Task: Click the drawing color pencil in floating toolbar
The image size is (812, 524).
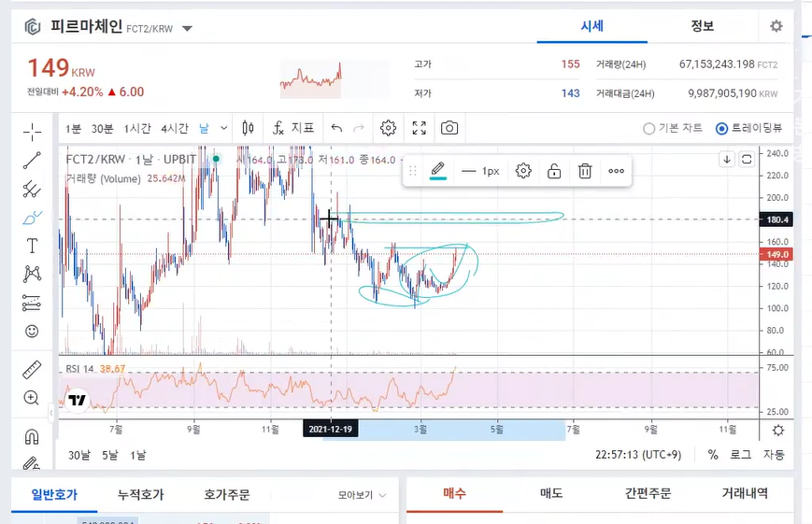Action: point(438,170)
